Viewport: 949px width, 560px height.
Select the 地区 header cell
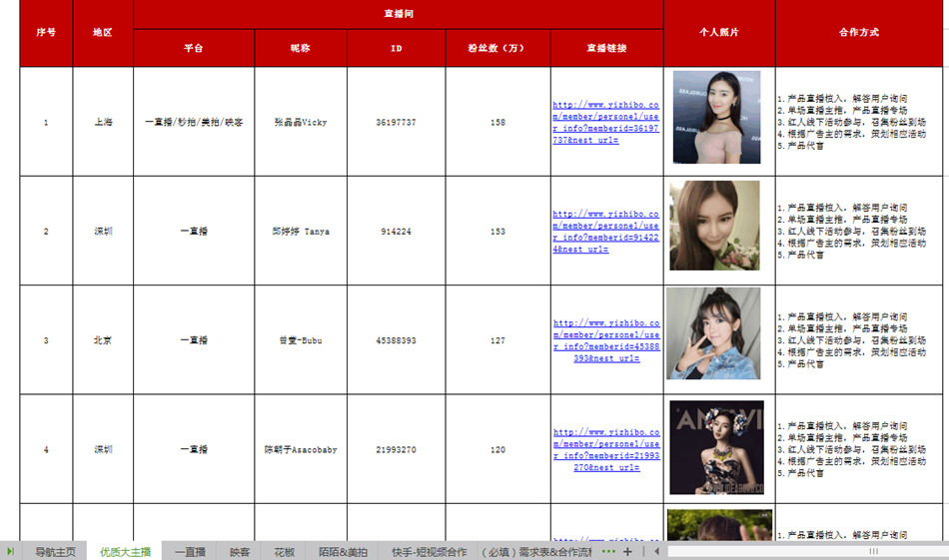click(x=103, y=33)
